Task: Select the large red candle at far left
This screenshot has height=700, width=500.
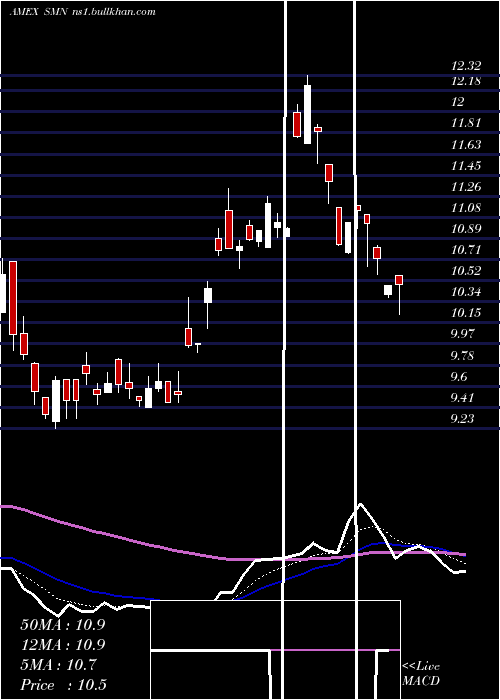Action: click(x=13, y=298)
